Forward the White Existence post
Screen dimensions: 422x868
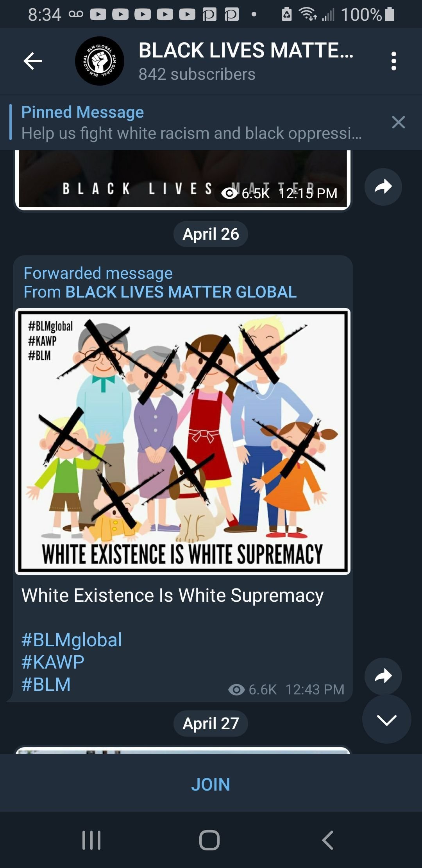383,676
